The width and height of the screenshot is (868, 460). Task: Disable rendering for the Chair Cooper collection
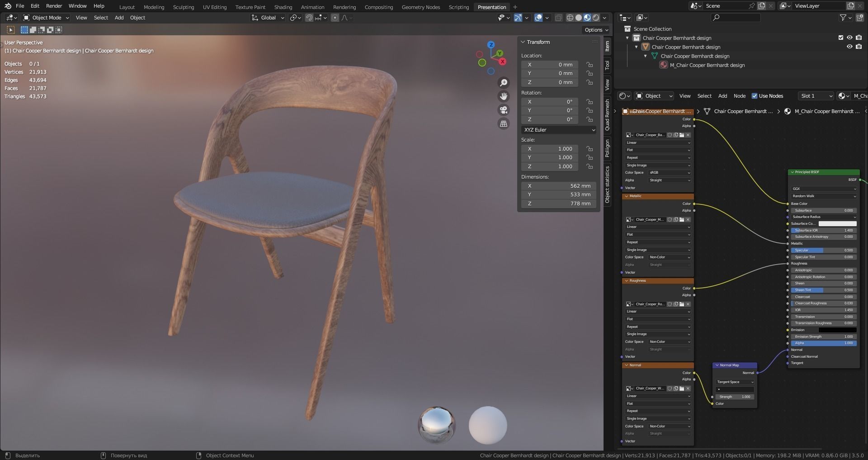point(859,38)
